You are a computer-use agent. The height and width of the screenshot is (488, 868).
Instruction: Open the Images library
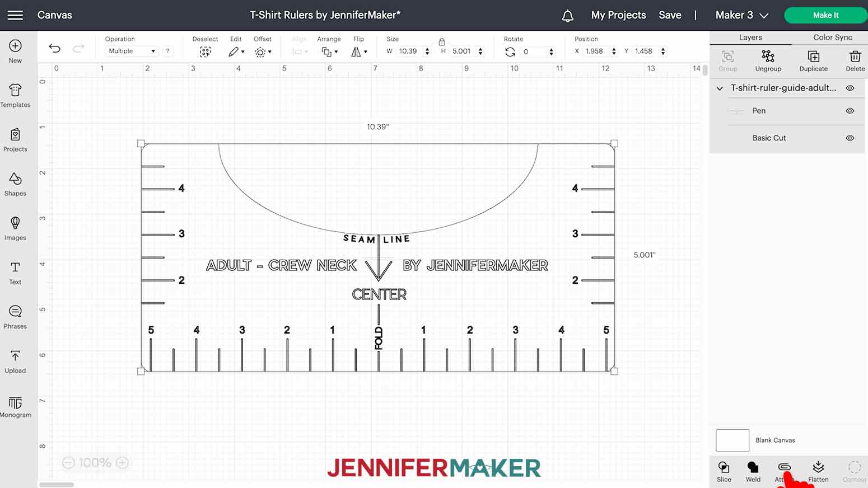pyautogui.click(x=15, y=228)
